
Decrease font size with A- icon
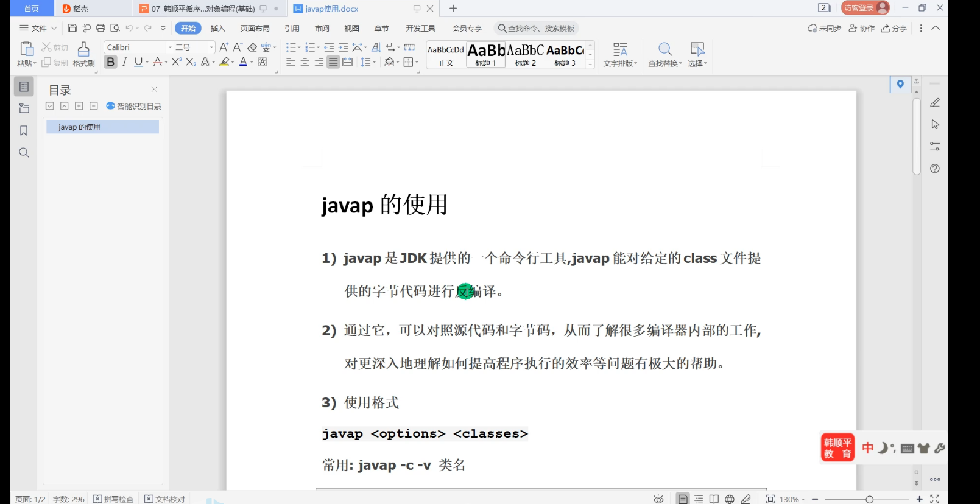click(238, 47)
